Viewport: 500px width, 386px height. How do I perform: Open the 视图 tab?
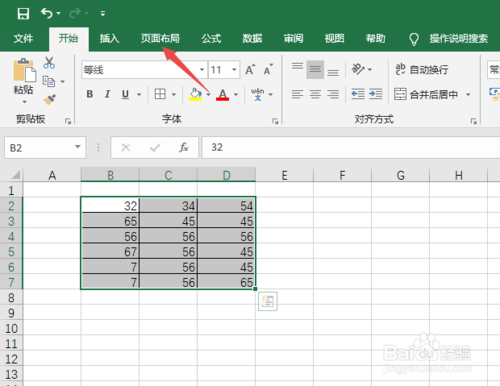335,39
